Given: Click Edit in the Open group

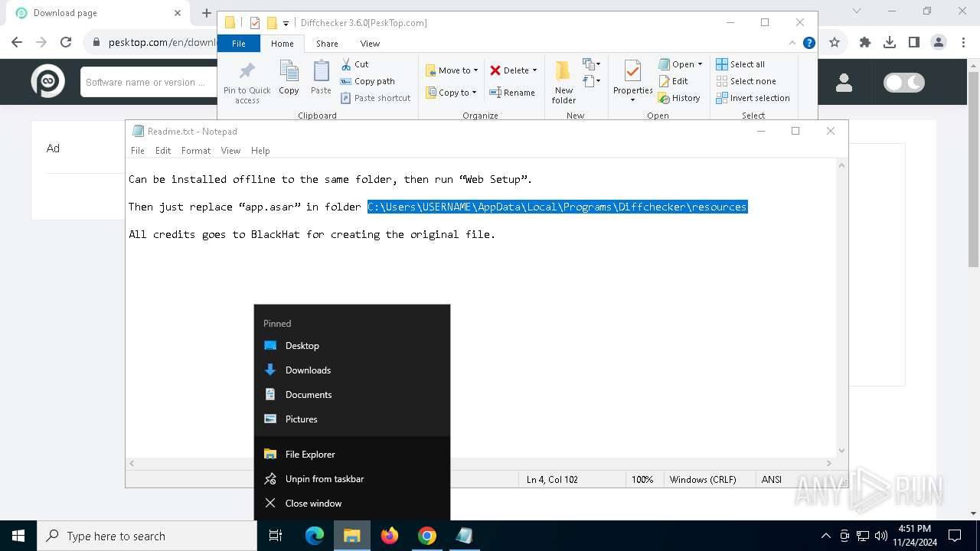Looking at the screenshot, I should [674, 81].
